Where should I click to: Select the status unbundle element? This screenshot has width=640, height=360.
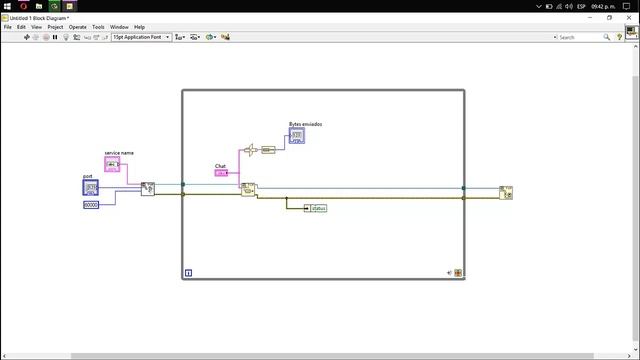(316, 208)
